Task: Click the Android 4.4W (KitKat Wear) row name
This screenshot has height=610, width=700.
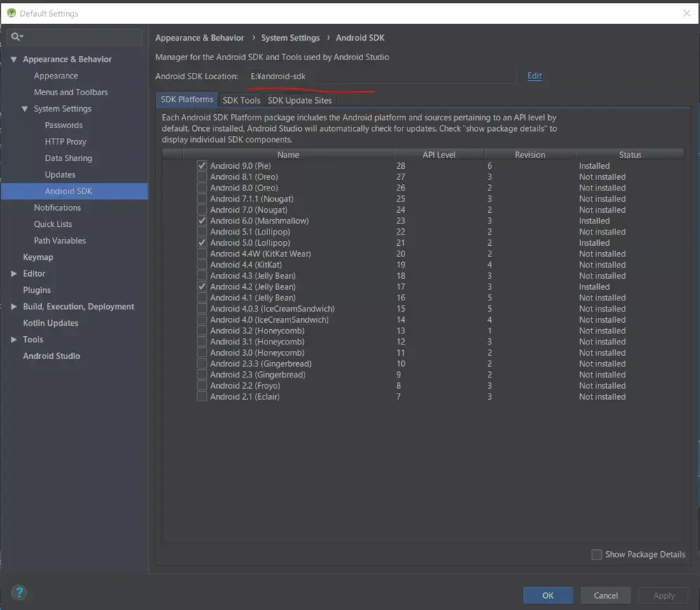Action: click(x=260, y=254)
